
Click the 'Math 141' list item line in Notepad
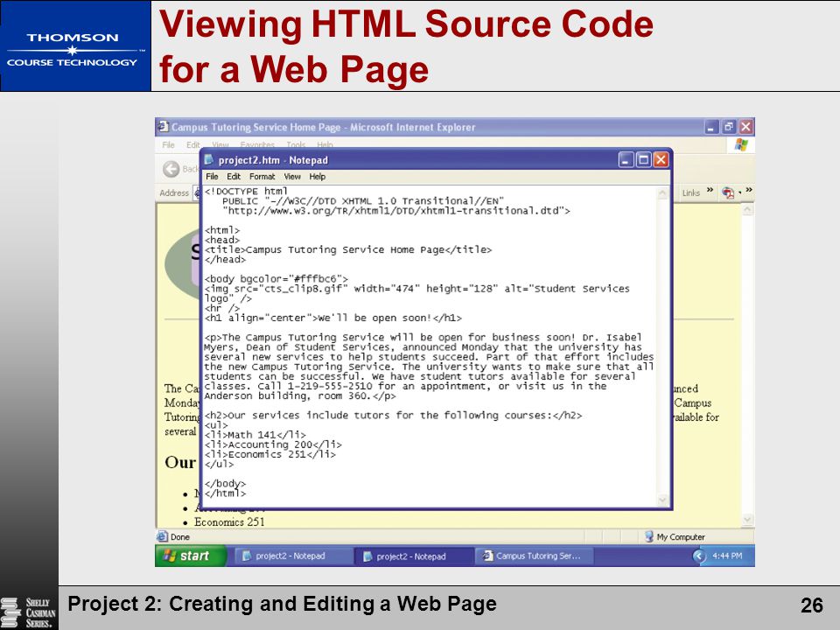[255, 435]
